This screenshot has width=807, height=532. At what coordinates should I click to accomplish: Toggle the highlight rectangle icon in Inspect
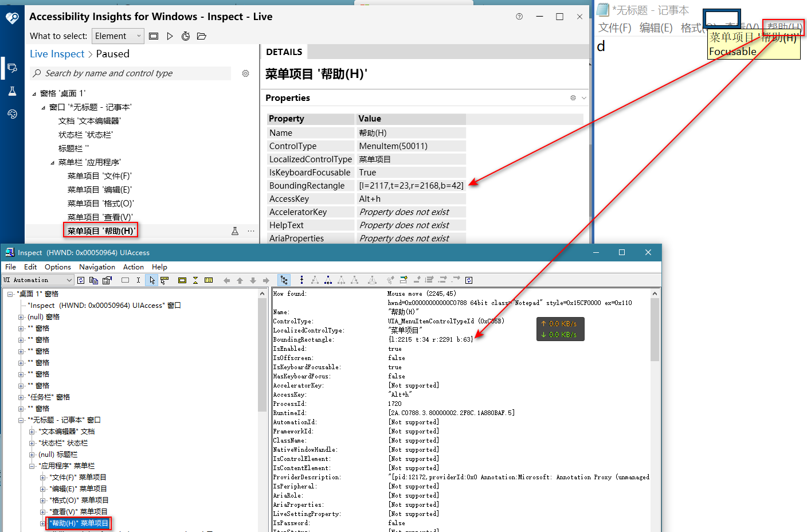tap(181, 280)
